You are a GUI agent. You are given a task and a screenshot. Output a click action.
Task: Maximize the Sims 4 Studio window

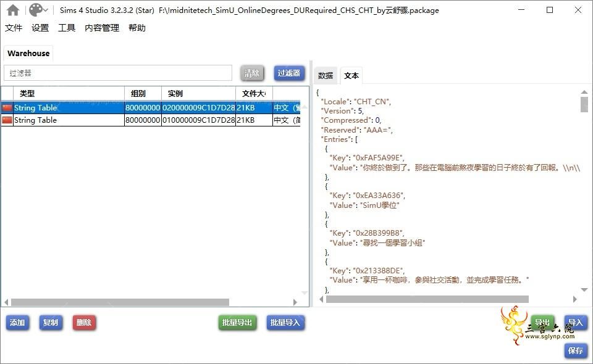[x=550, y=10]
